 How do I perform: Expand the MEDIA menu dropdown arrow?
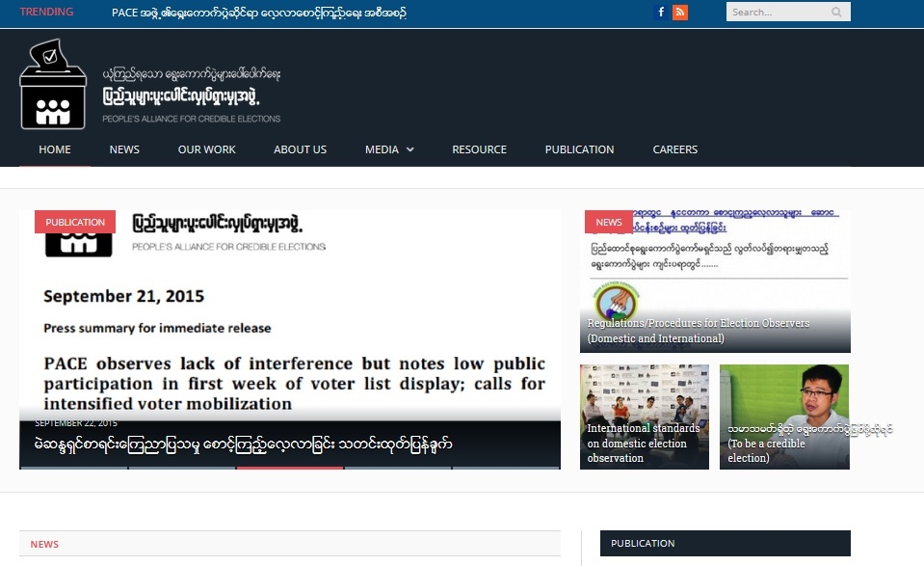(x=410, y=149)
